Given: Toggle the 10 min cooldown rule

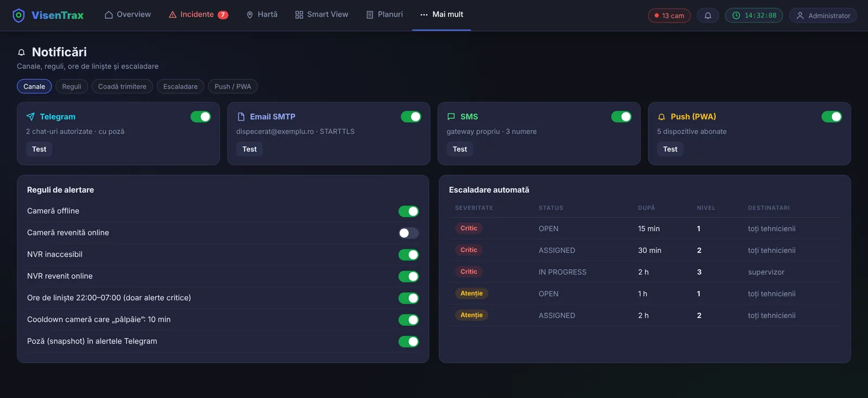Looking at the screenshot, I should (x=409, y=320).
